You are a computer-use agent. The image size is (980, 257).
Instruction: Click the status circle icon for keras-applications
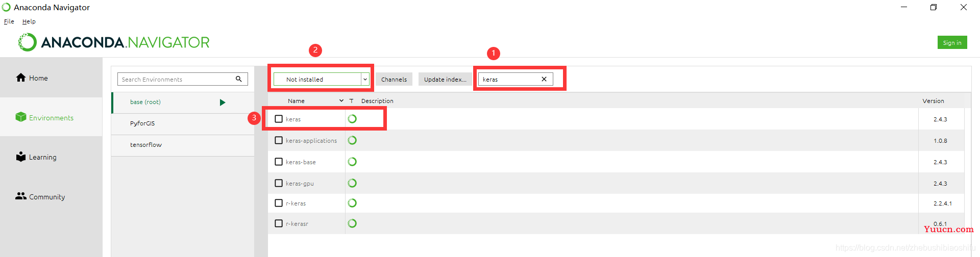[352, 140]
